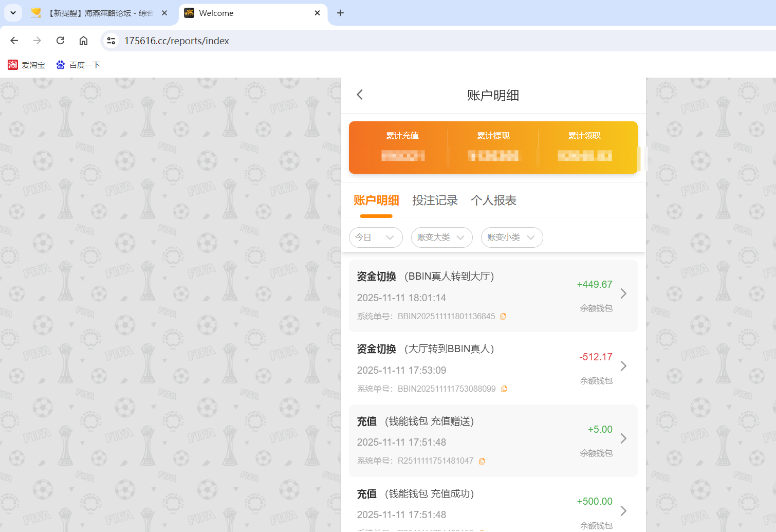Screen dimensions: 776x532
Task: Switch to the 个人报表 tab
Action: pos(493,200)
